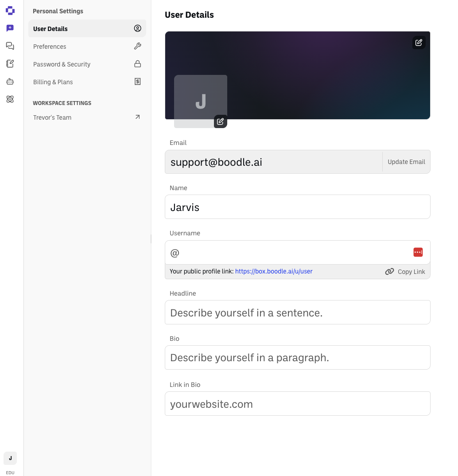Click the dollar receipt icon next to Billing & Plans
The height and width of the screenshot is (476, 458).
tap(137, 82)
